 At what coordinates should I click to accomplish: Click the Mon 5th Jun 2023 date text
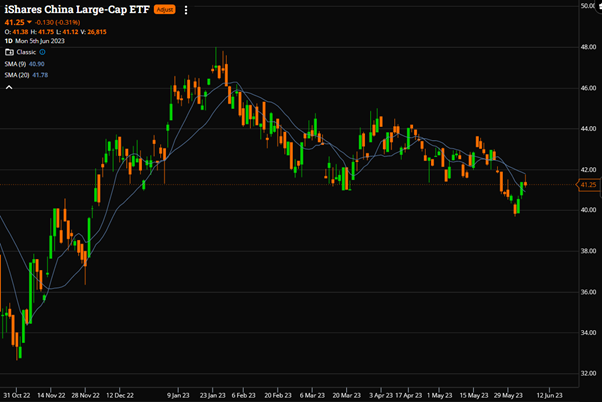tap(40, 41)
